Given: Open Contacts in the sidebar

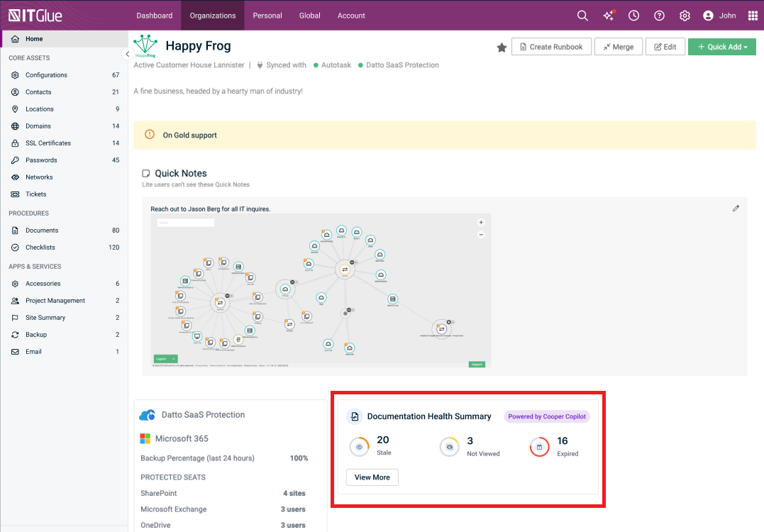Looking at the screenshot, I should (65, 92).
